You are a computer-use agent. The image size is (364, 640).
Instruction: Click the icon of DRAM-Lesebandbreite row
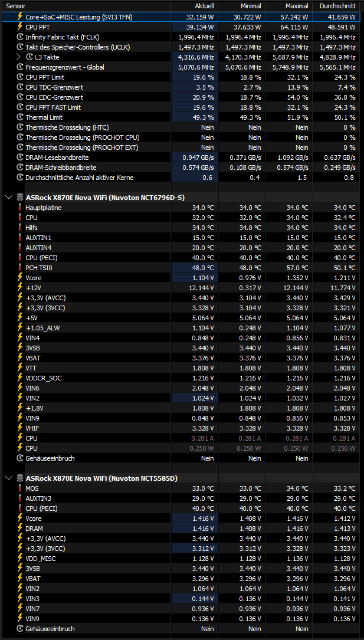(x=19, y=157)
